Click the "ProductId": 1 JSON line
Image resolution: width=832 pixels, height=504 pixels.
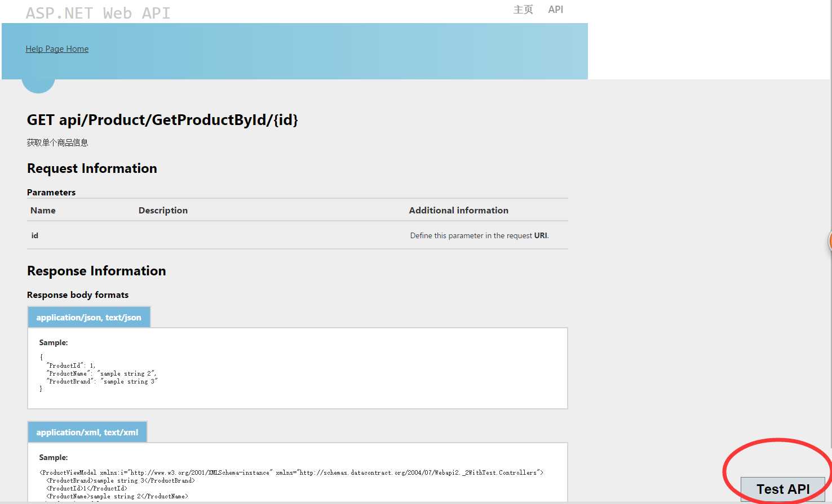pyautogui.click(x=71, y=365)
